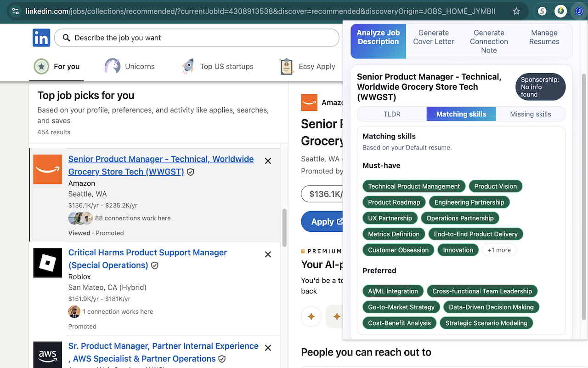Click the Top US startups rocket icon
The image size is (588, 368).
(188, 66)
